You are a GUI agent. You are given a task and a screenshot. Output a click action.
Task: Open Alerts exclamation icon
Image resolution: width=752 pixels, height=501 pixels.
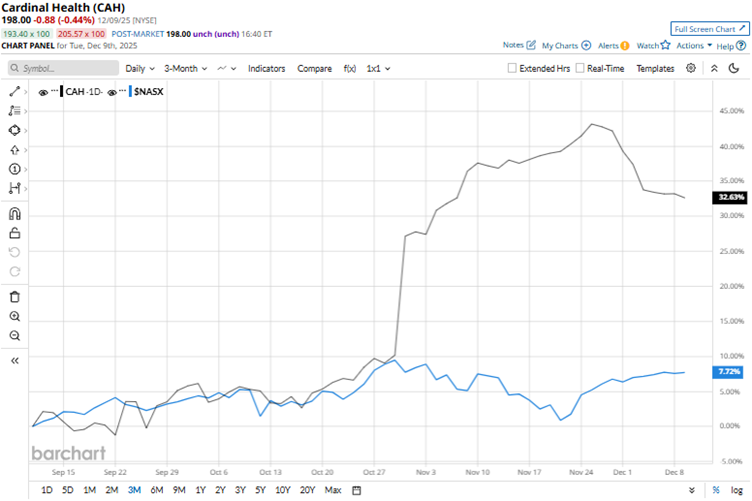pos(625,46)
